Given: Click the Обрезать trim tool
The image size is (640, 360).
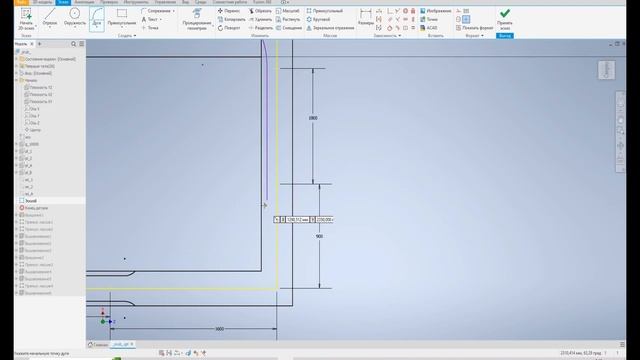Looking at the screenshot, I should 260,11.
